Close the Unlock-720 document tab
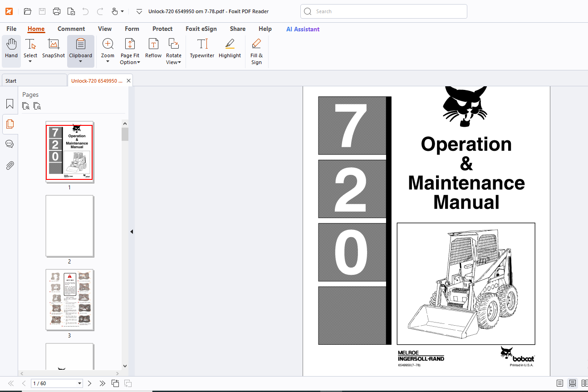The height and width of the screenshot is (392, 588). tap(128, 81)
